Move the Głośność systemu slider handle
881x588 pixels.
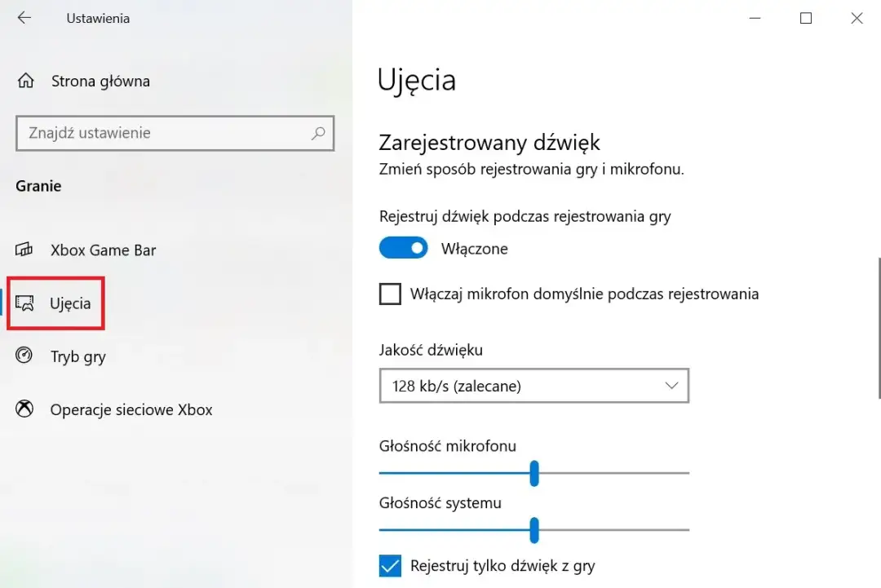click(x=533, y=531)
